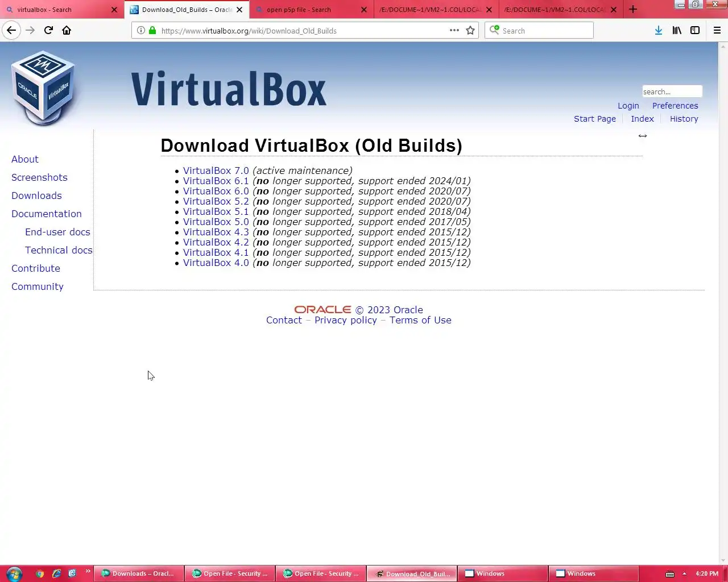The image size is (728, 582).
Task: Click the forward navigation arrow
Action: [30, 30]
